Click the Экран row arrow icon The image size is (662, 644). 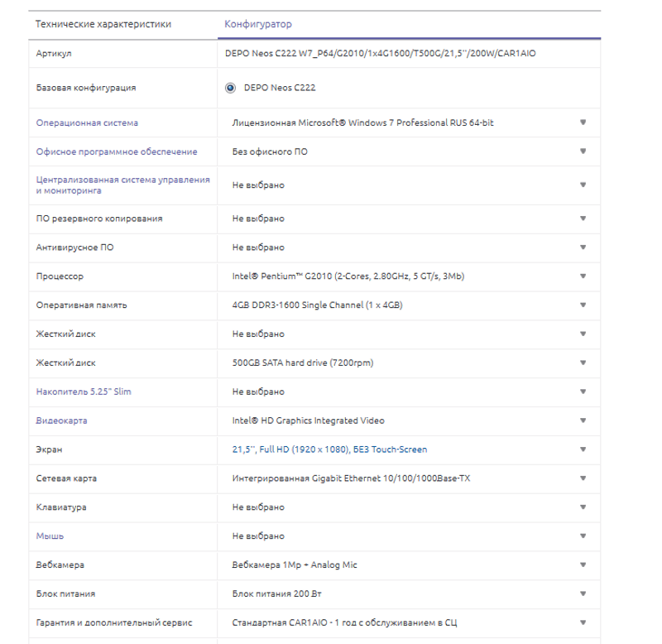(x=583, y=449)
